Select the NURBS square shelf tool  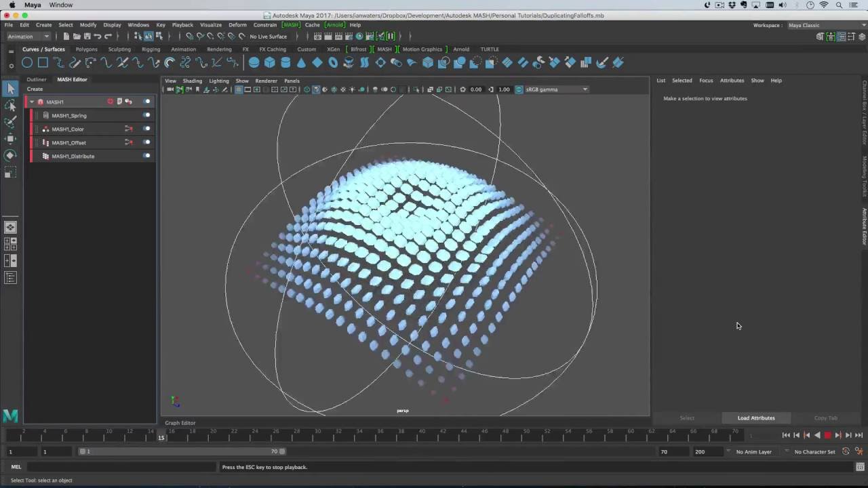pos(43,62)
